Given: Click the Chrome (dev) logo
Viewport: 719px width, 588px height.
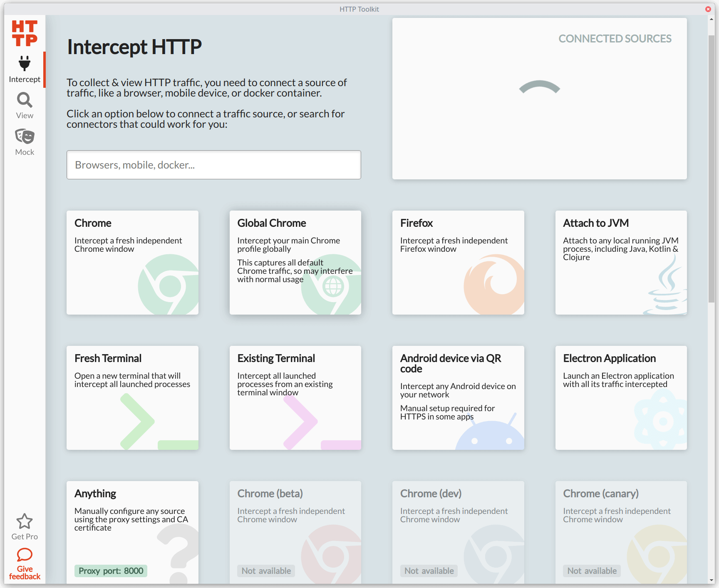Looking at the screenshot, I should [x=494, y=554].
